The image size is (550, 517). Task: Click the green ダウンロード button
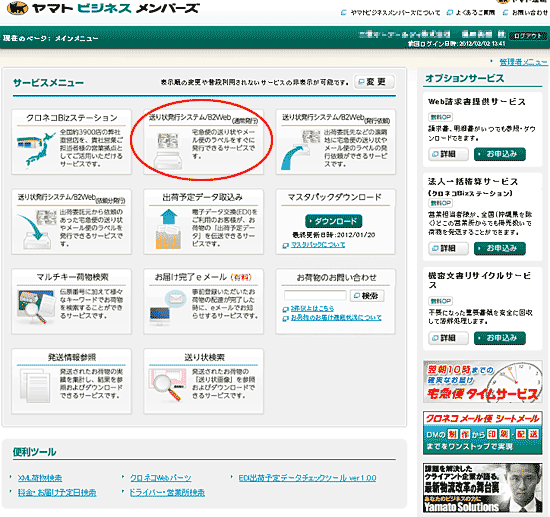click(334, 221)
